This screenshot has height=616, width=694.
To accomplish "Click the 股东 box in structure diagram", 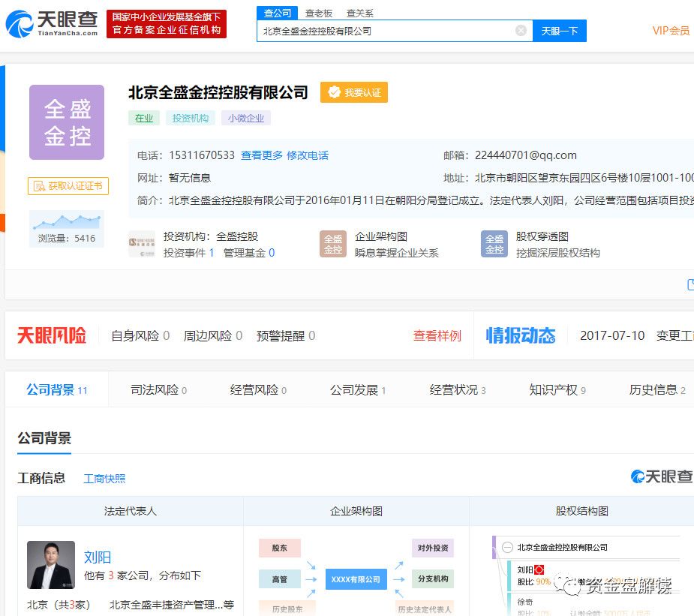I will [280, 548].
